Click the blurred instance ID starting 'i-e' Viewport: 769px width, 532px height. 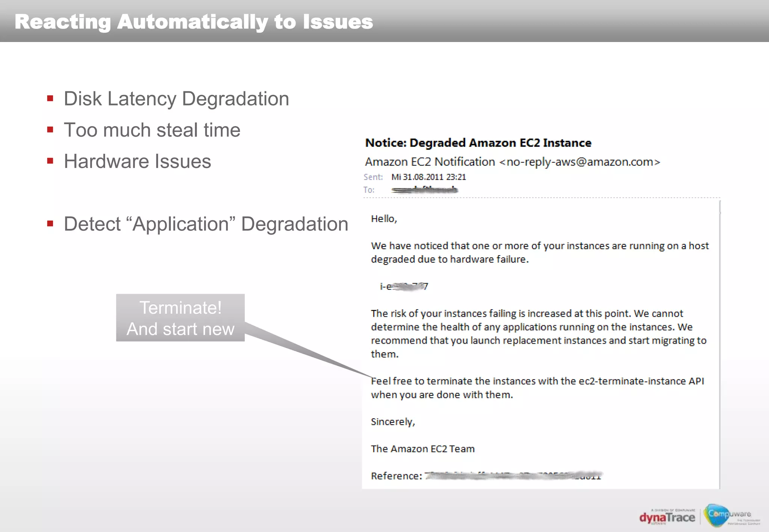pyautogui.click(x=404, y=287)
